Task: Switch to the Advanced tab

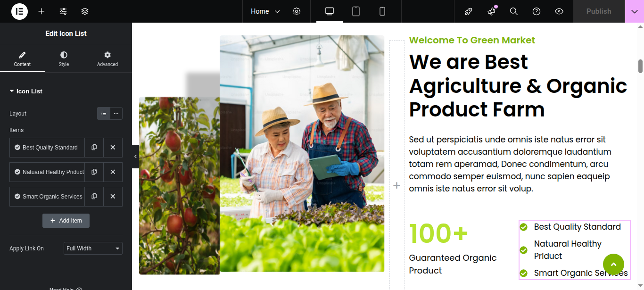Action: coord(107,58)
